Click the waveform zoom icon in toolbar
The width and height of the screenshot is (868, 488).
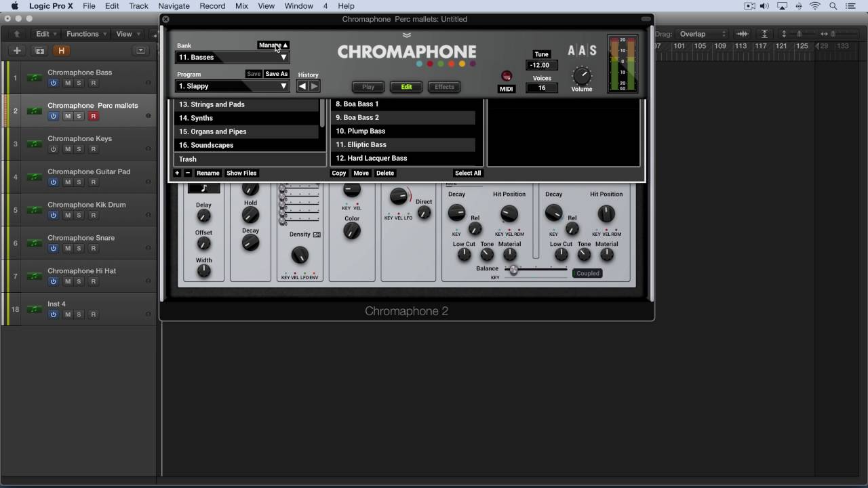pyautogui.click(x=743, y=34)
